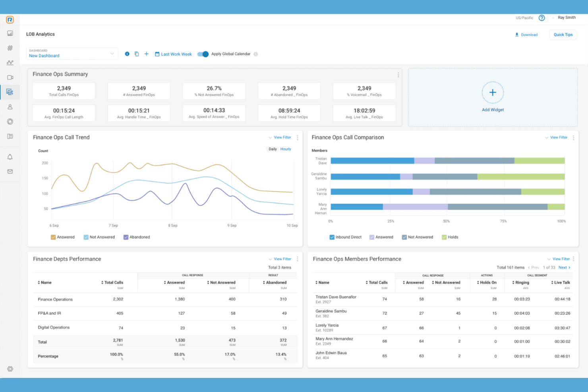Image resolution: width=588 pixels, height=392 pixels.
Task: Click the plus icon to create a new dashboard
Action: 146,54
